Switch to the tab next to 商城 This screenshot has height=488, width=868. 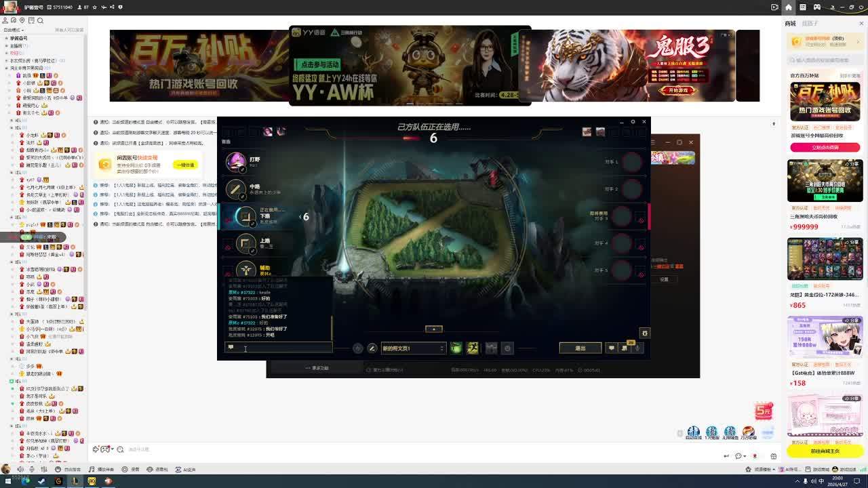[810, 24]
